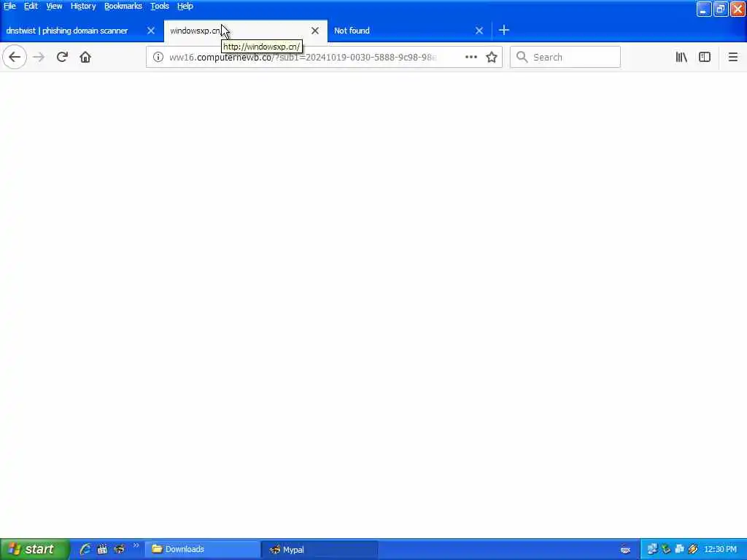Open the page actions three-dot menu

(471, 57)
